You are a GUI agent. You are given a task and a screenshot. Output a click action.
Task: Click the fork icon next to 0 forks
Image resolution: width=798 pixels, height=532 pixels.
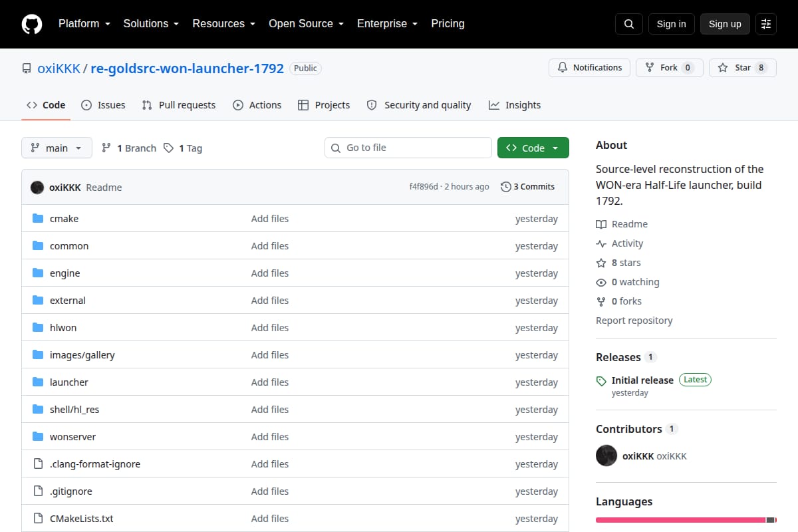[601, 301]
